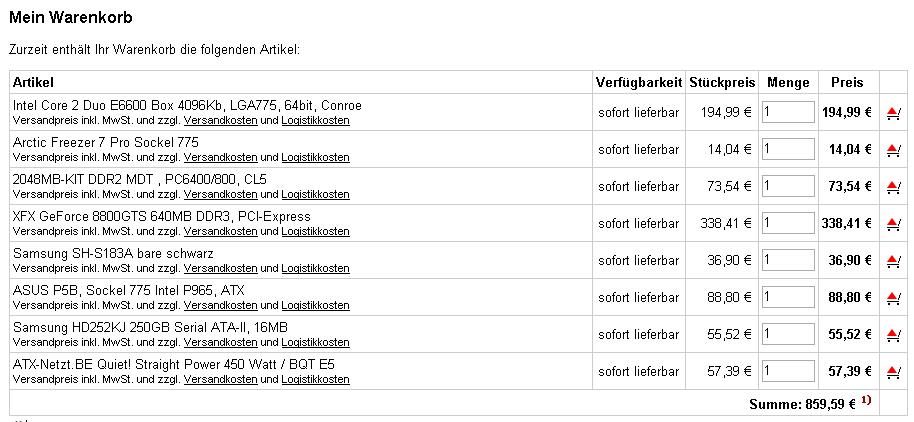Remove Samsung HD252KJ hard disk from cart
Viewport: 914px width, 422px height.
coord(893,335)
